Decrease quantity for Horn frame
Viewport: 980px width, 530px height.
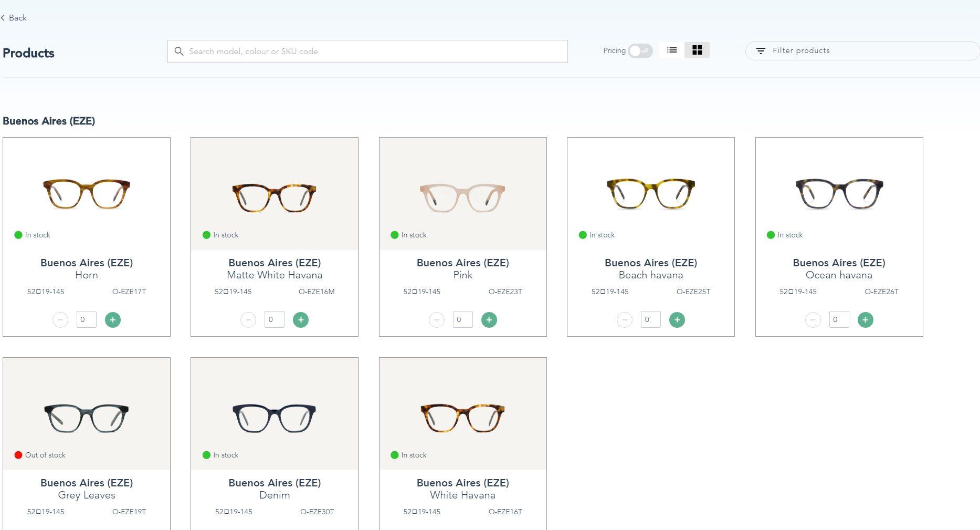[x=60, y=320]
